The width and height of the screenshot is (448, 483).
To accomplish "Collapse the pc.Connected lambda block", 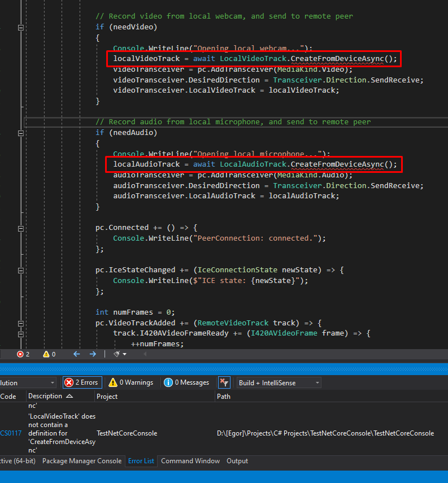I will pyautogui.click(x=21, y=229).
